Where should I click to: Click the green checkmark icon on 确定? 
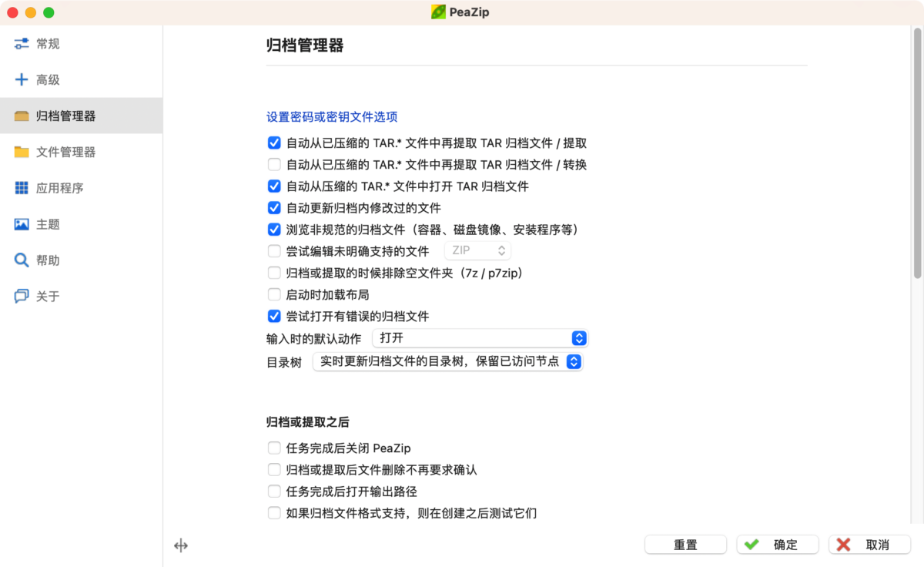(x=752, y=545)
